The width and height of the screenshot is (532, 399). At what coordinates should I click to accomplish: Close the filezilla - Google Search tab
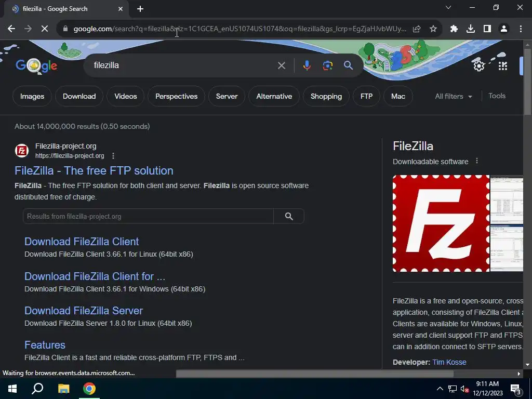[121, 9]
